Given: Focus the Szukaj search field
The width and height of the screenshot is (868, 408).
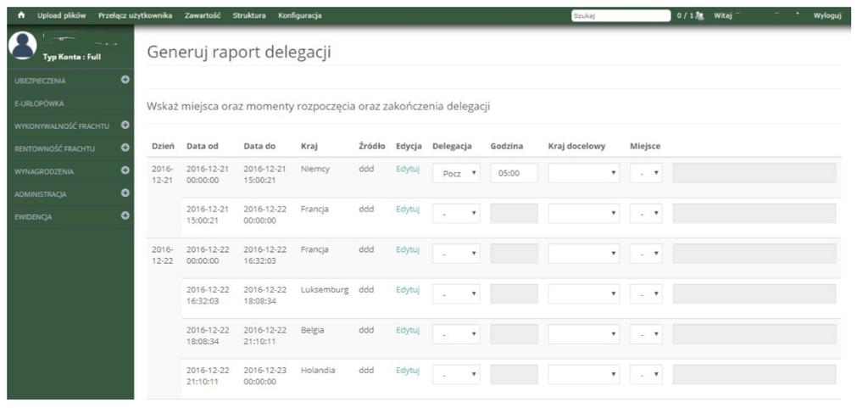Looking at the screenshot, I should 620,15.
